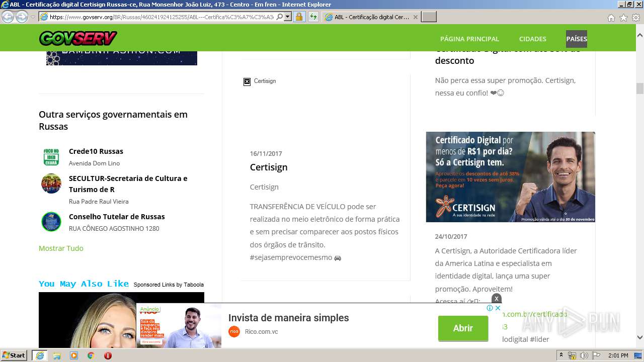The height and width of the screenshot is (362, 644).
Task: Click the Conselho Tutelar round logo icon
Action: point(51,222)
